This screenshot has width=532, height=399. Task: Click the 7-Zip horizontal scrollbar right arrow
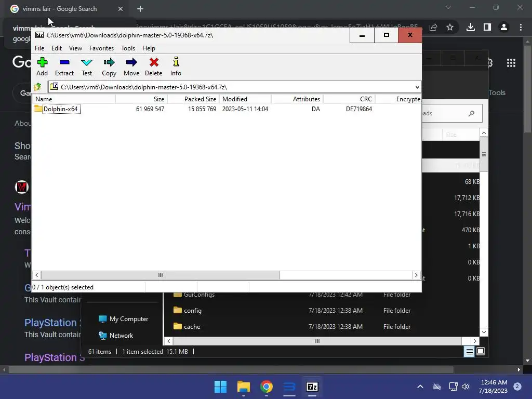tap(416, 275)
